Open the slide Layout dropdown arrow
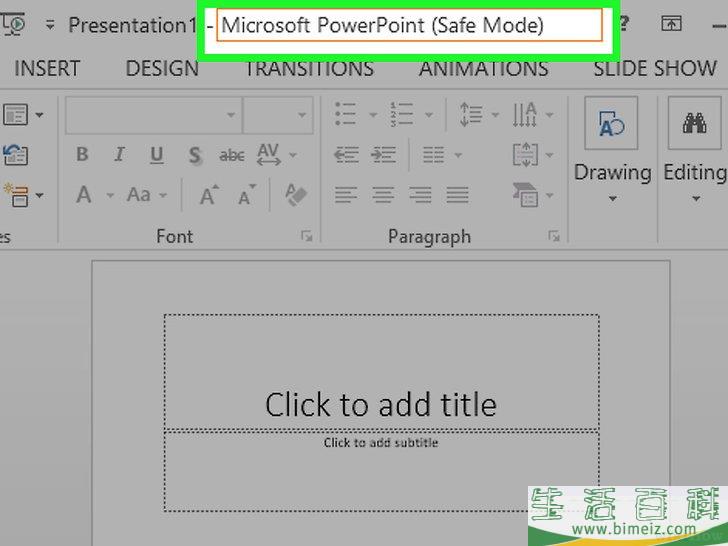This screenshot has height=546, width=728. (x=39, y=115)
